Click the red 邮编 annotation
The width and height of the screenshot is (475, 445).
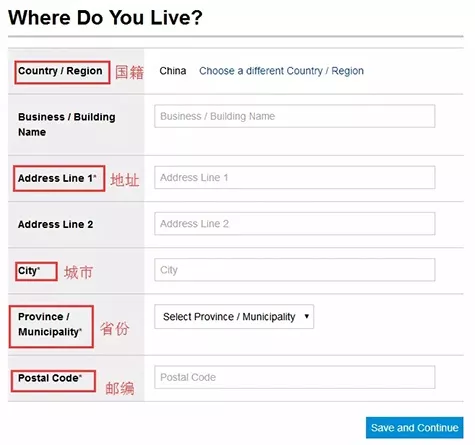(x=120, y=388)
